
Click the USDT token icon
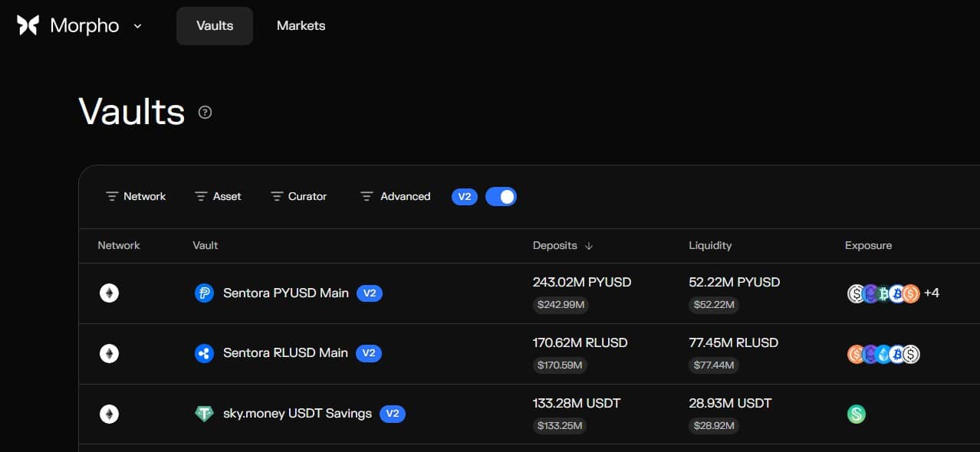coord(204,414)
